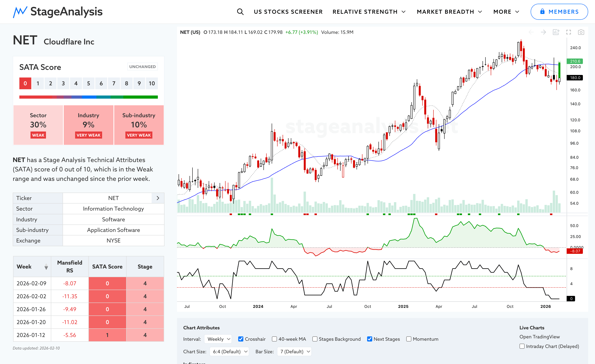Click the search magnifier icon
Screen dimensions: 595x364
240,12
